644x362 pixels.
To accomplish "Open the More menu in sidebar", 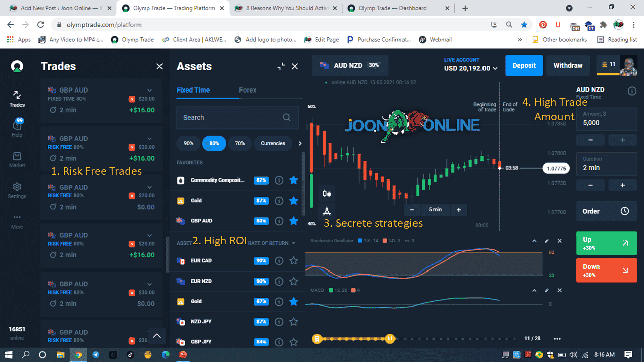I will 17,221.
